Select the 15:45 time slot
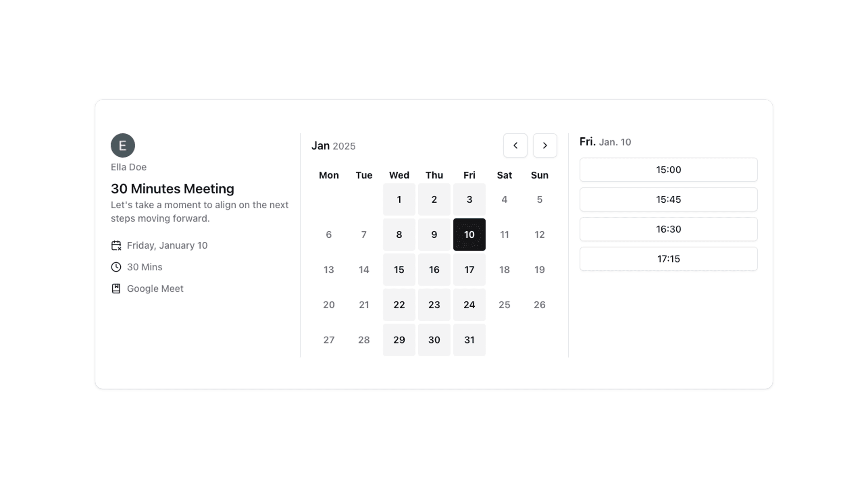Screen dimensions: 868x488 click(x=668, y=200)
